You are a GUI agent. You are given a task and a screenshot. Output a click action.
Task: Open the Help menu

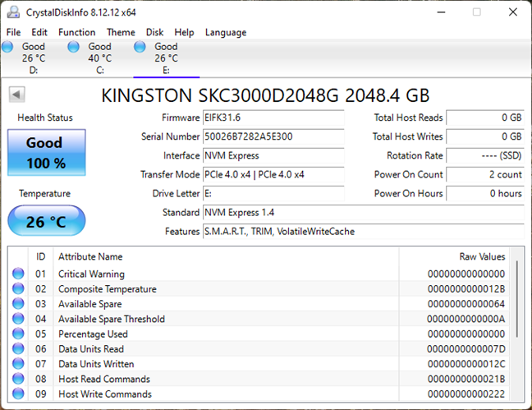[x=184, y=32]
